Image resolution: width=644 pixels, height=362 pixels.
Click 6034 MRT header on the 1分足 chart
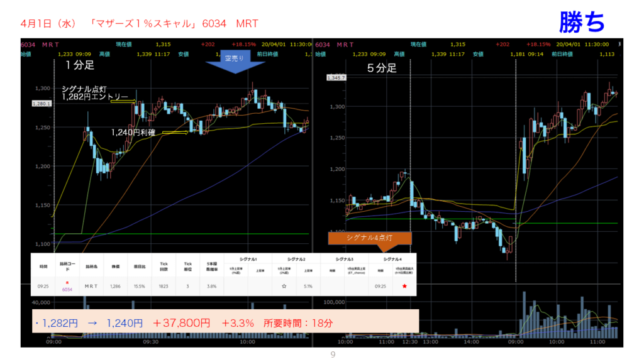(40, 45)
